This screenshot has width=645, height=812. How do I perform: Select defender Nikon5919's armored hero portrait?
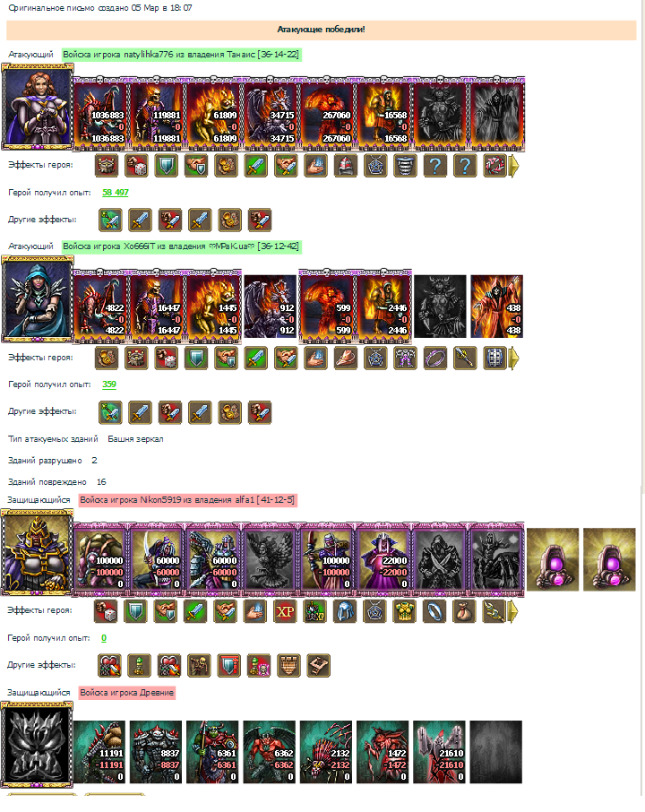pyautogui.click(x=37, y=553)
